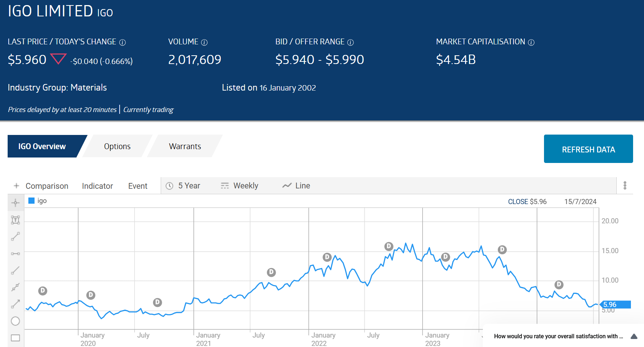
Task: Select the horizontal line drawing tool
Action: 15,254
